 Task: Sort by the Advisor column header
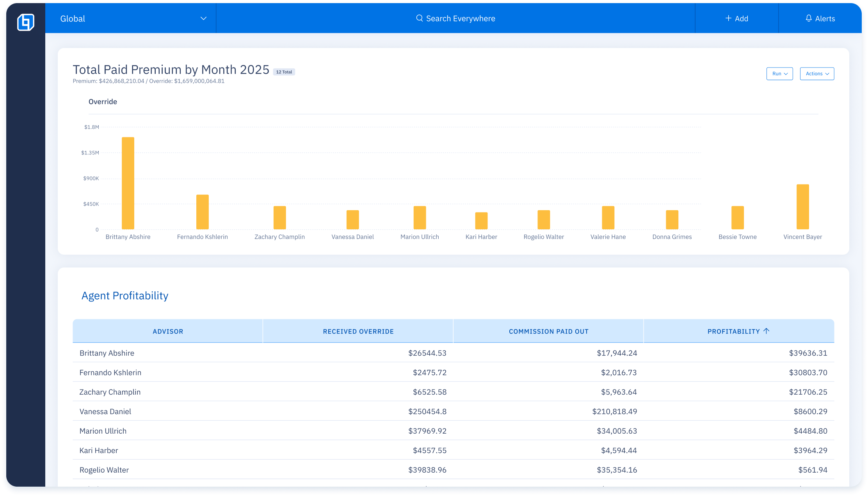[x=168, y=331]
